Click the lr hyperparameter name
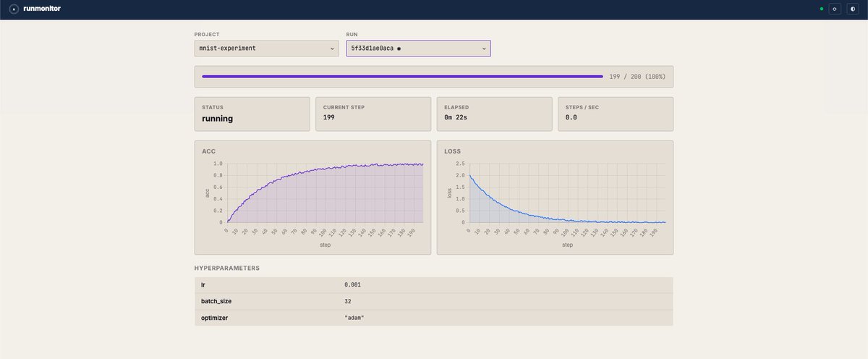Screen dimensions: 868x359 [203, 284]
